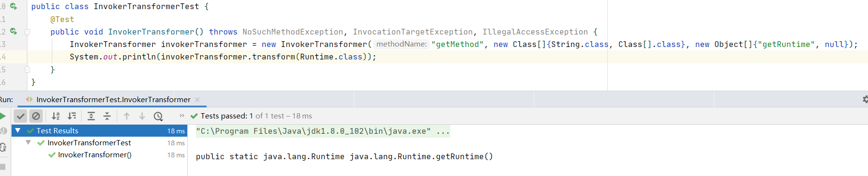Stop process square button in Run sidebar
Screen dimensions: 868x176
[x=2, y=166]
